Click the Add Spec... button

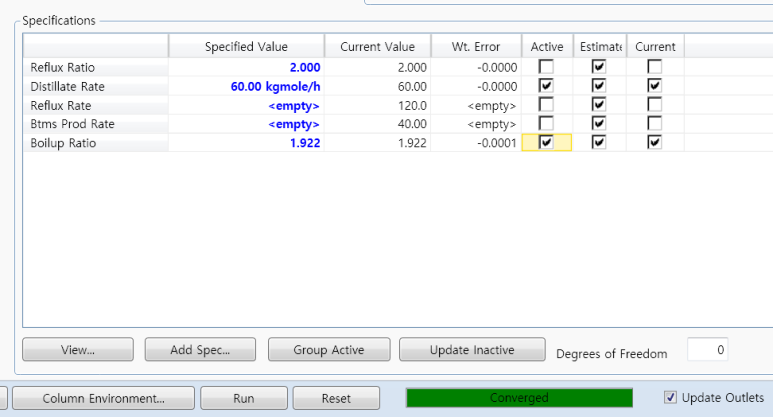(200, 349)
